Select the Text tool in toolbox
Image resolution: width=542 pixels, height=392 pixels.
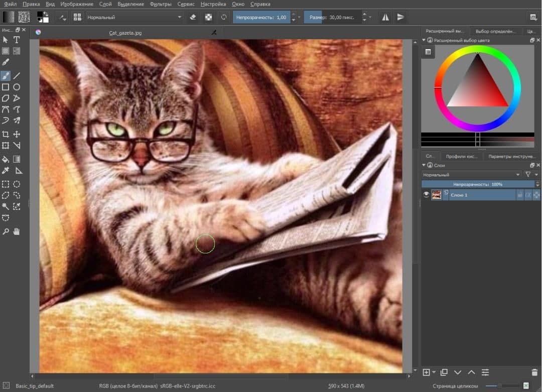(x=17, y=40)
